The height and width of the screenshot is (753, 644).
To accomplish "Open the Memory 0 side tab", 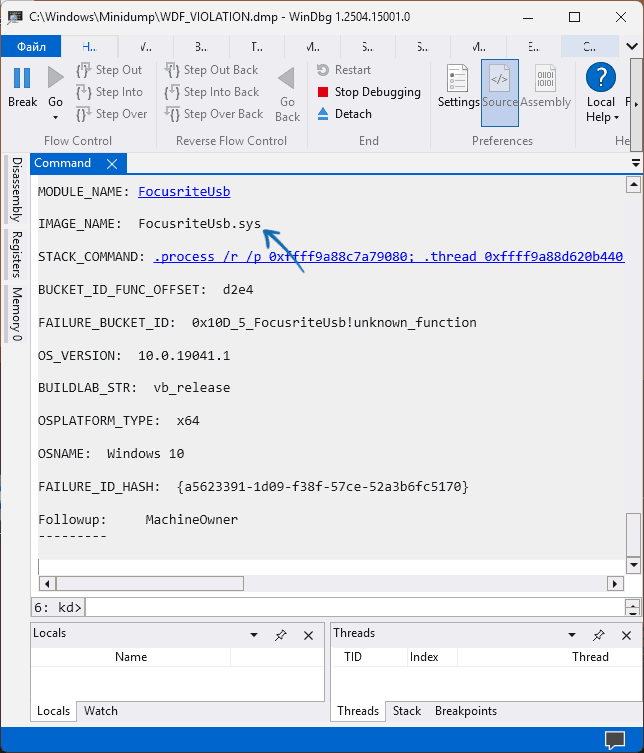I will coord(16,314).
